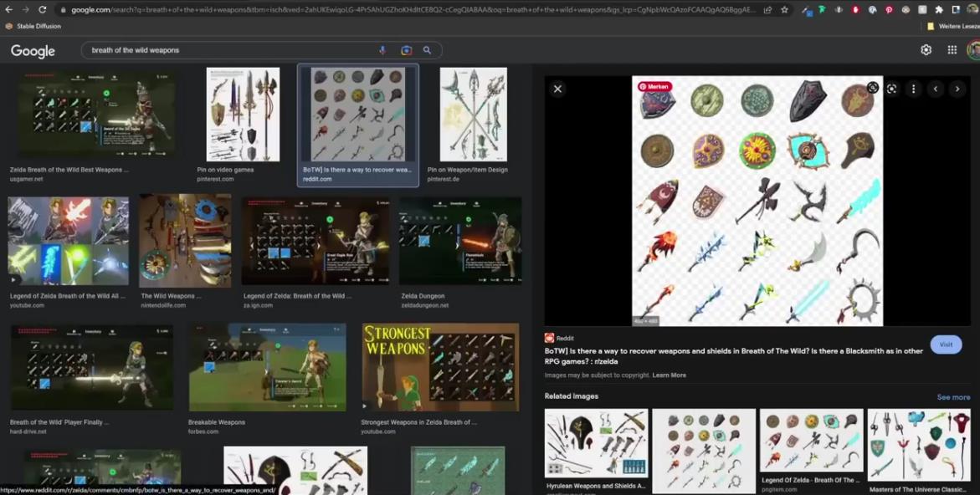Click the hard-drive.net source text
Screen dimensions: 980x495
pyautogui.click(x=28, y=431)
